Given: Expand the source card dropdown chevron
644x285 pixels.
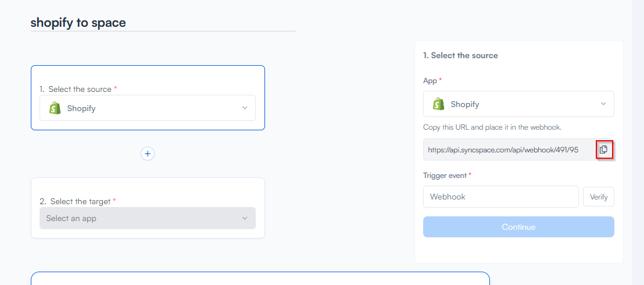Looking at the screenshot, I should (245, 108).
